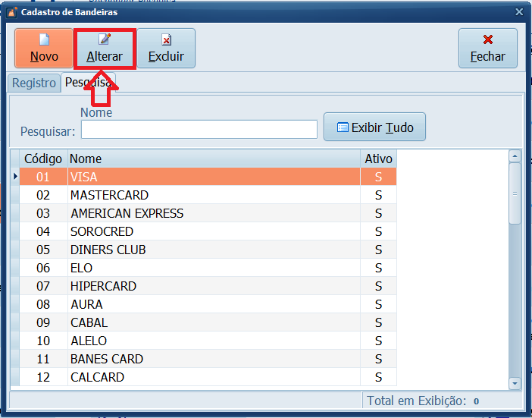The image size is (532, 418).
Task: Switch to the Registro tab
Action: [x=34, y=83]
